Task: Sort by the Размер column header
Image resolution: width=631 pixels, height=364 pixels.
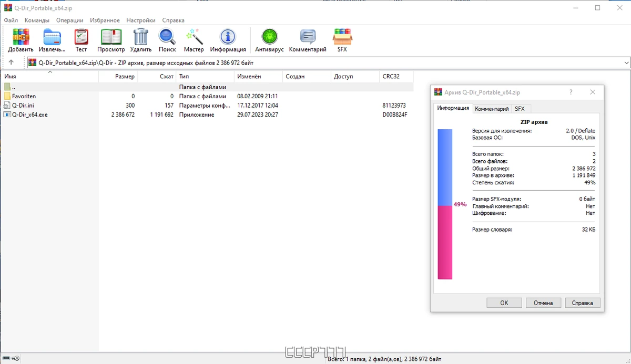Action: (118, 76)
